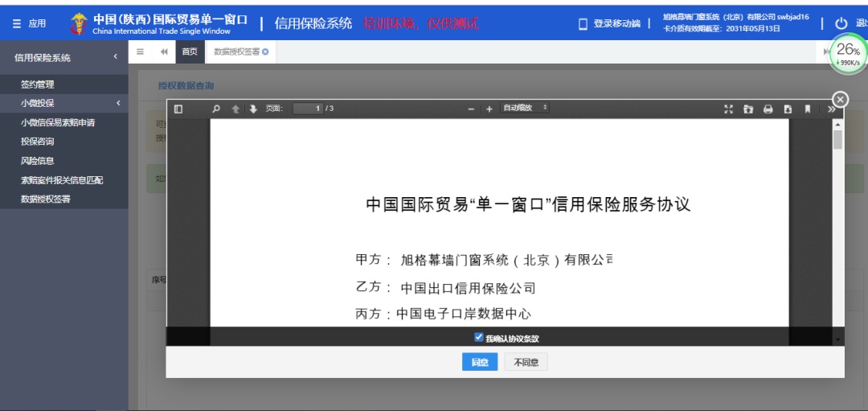This screenshot has width=868, height=411.
Task: Go to next page in PDF
Action: pyautogui.click(x=252, y=109)
